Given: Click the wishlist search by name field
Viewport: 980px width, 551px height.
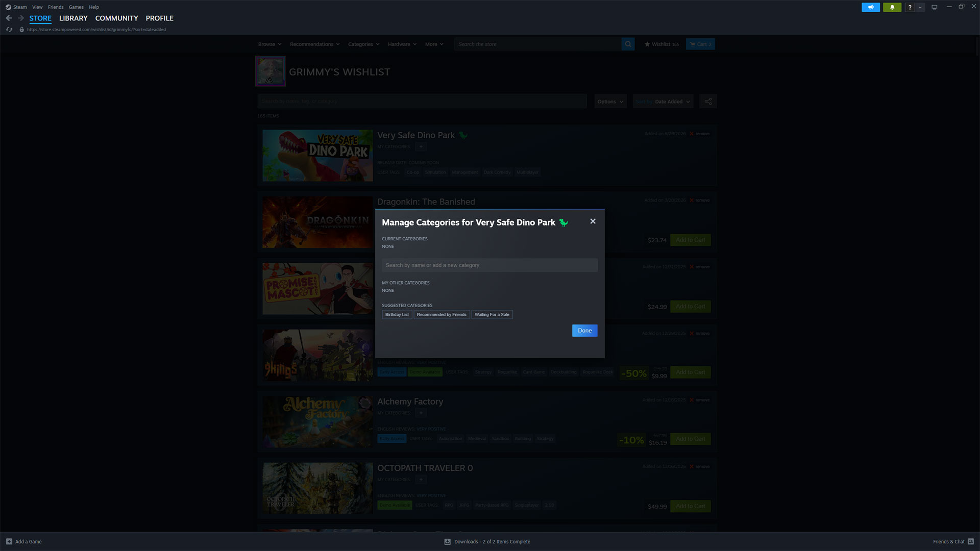Looking at the screenshot, I should pos(422,101).
